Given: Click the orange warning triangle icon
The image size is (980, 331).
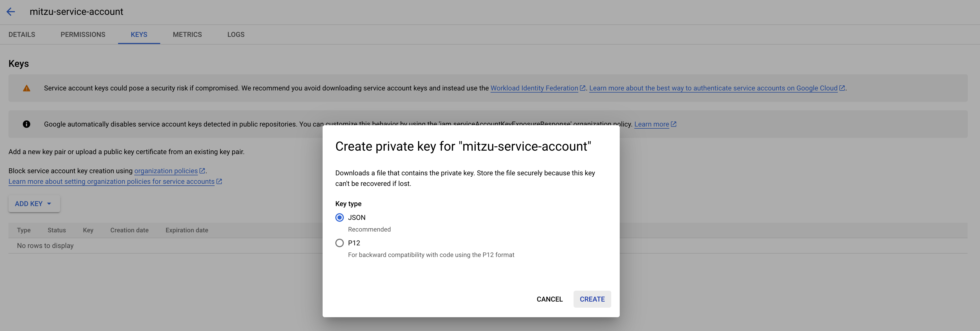Looking at the screenshot, I should pos(26,88).
